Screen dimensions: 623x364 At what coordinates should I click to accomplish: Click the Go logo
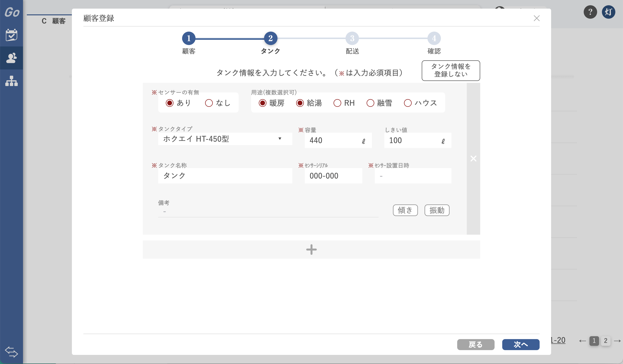(12, 12)
